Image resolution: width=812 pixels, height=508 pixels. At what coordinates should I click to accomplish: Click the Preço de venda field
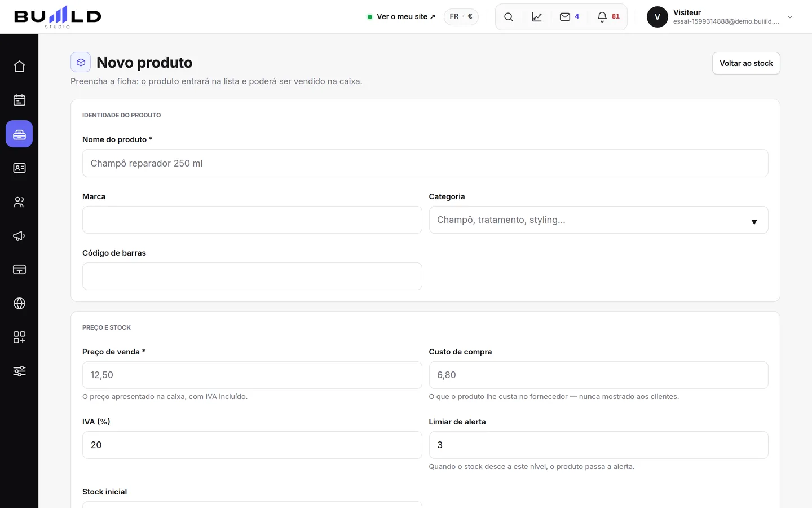[252, 375]
